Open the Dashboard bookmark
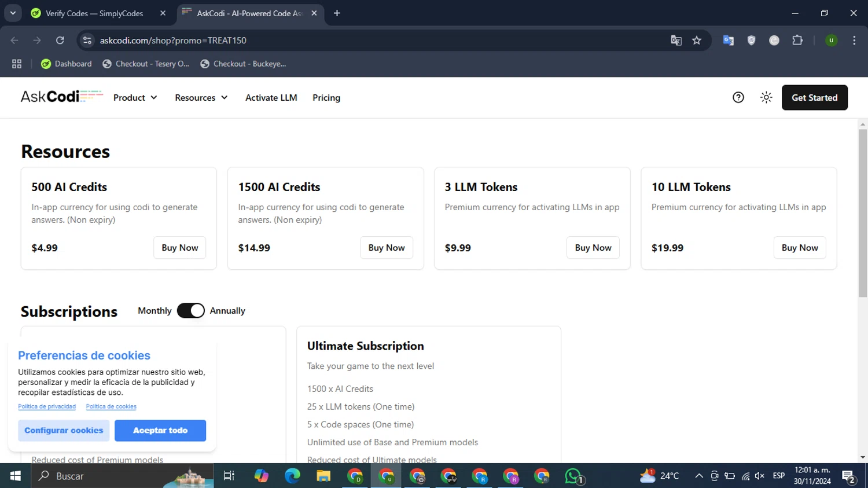868x488 pixels. [67, 64]
